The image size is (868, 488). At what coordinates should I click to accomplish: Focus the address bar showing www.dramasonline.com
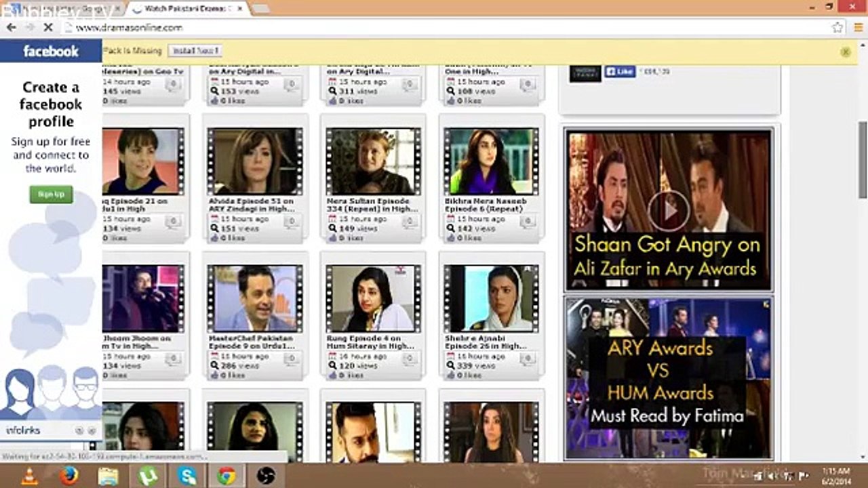coord(448,28)
